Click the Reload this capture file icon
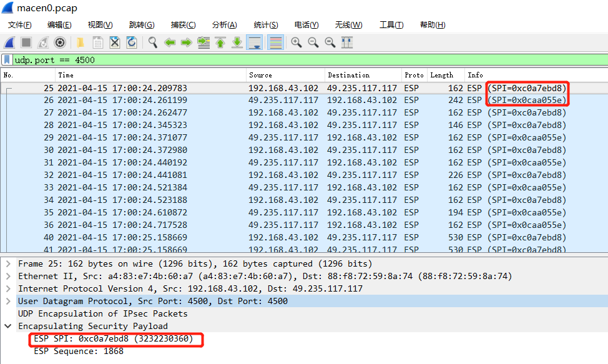 [131, 42]
